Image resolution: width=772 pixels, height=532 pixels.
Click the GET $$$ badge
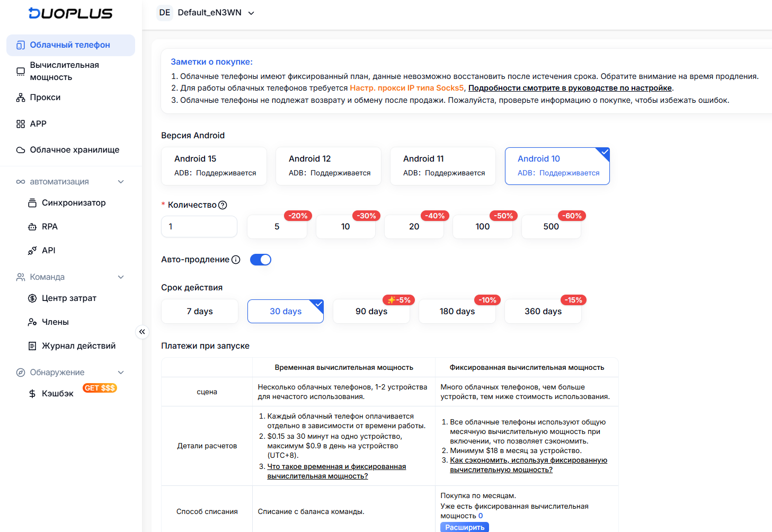pyautogui.click(x=100, y=388)
